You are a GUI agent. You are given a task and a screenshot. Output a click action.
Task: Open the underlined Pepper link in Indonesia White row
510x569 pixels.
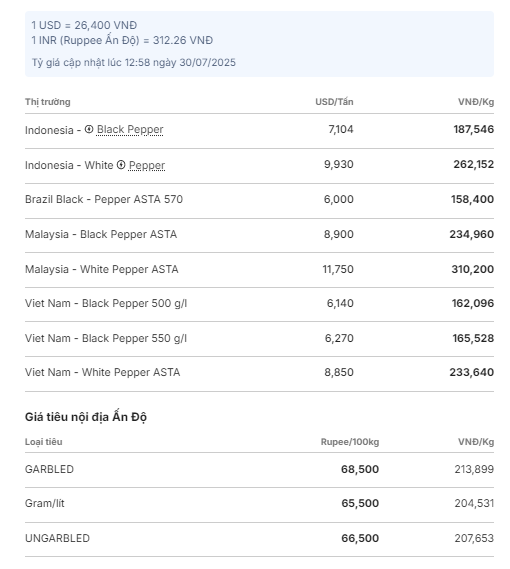[x=147, y=165]
